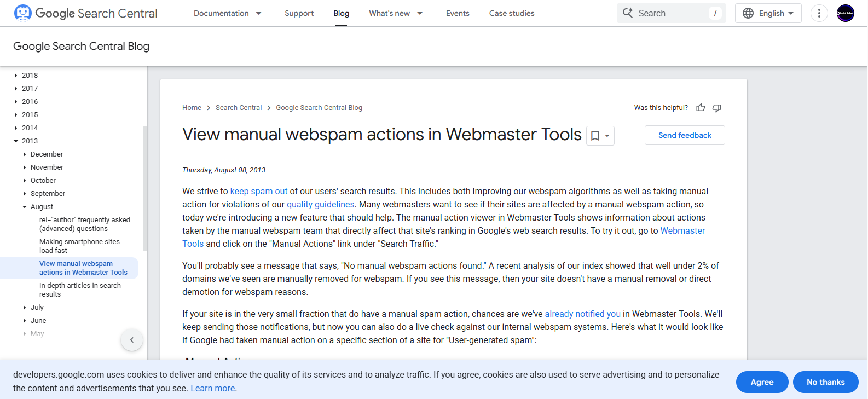This screenshot has width=868, height=399.
Task: Click the bookmark icon beside the title
Action: coord(600,136)
